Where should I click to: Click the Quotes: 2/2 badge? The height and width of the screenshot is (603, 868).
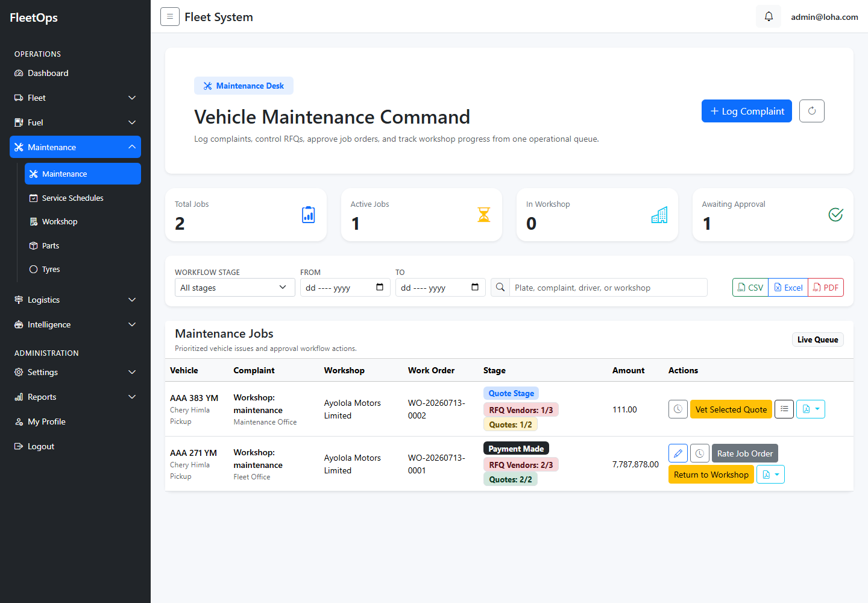tap(511, 479)
